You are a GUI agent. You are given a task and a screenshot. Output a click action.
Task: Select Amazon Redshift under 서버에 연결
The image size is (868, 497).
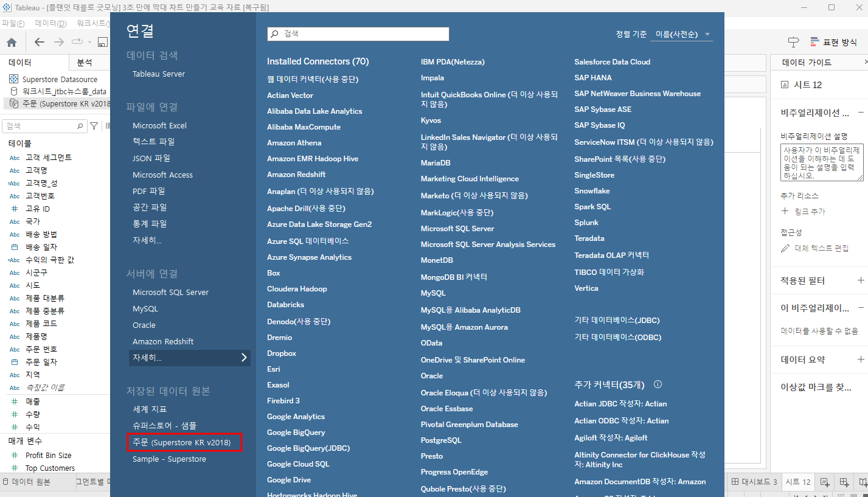point(163,341)
